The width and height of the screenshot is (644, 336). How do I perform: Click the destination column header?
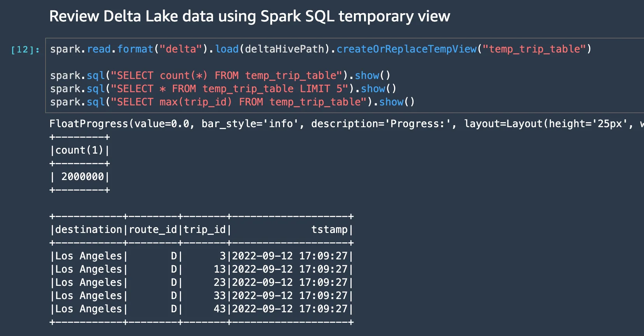(88, 229)
